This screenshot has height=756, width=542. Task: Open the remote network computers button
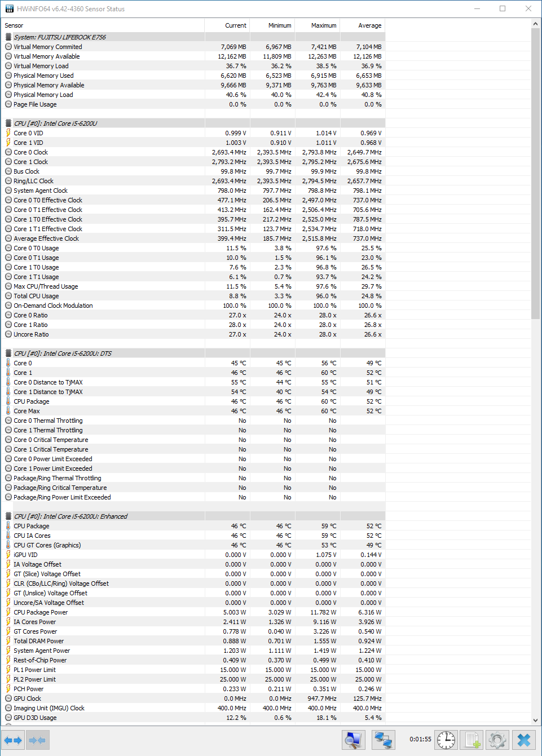tap(384, 740)
